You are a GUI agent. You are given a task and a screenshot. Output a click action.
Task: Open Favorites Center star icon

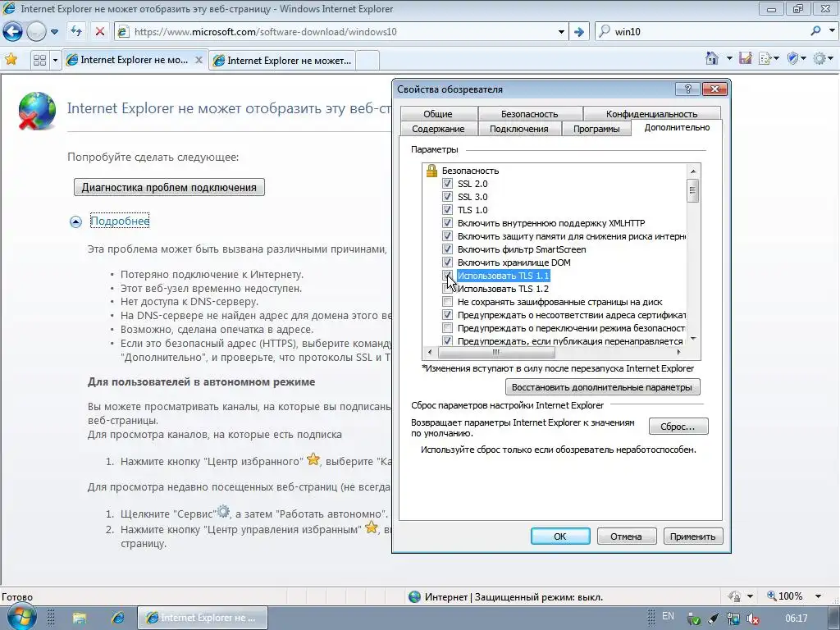(11, 59)
